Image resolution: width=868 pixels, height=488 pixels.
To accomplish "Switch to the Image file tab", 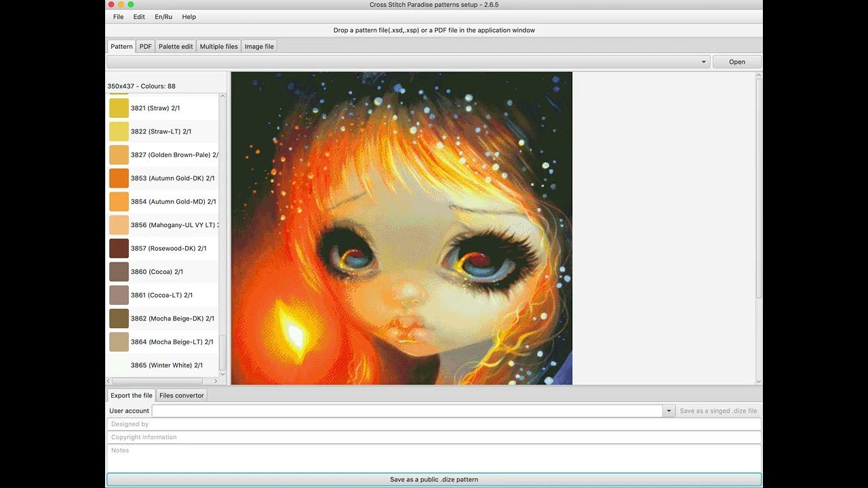I will [259, 46].
